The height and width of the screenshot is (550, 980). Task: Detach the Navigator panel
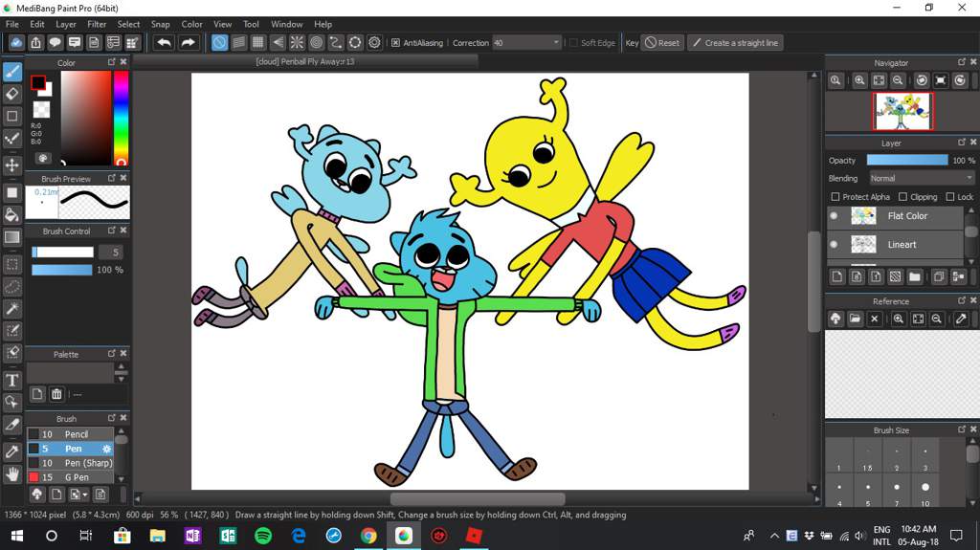961,62
